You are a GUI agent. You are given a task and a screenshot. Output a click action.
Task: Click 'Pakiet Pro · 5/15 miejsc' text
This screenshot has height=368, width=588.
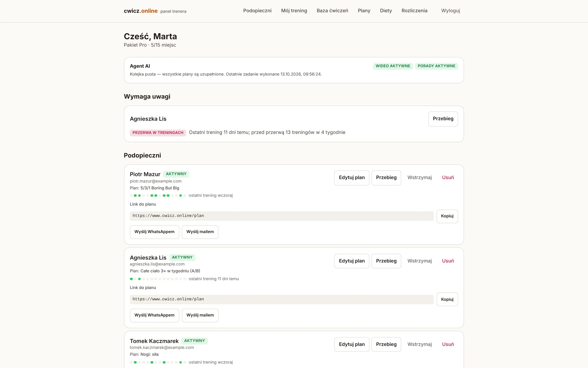pyautogui.click(x=150, y=45)
